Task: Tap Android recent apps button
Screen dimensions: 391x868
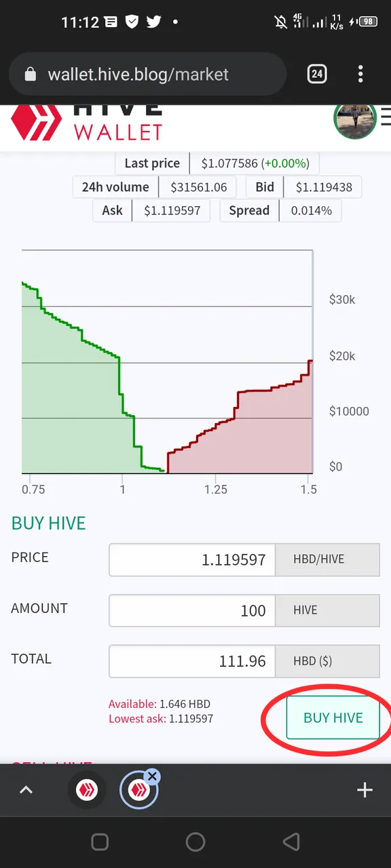Action: tap(100, 842)
